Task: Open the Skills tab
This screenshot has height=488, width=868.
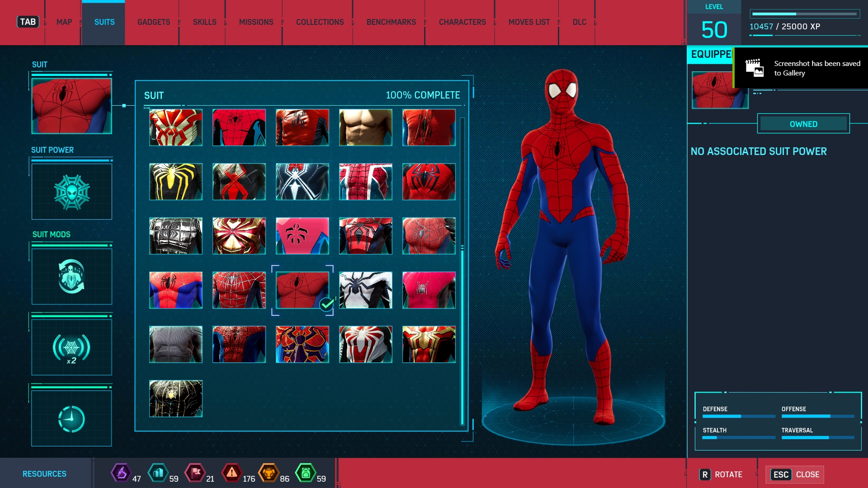Action: click(204, 22)
